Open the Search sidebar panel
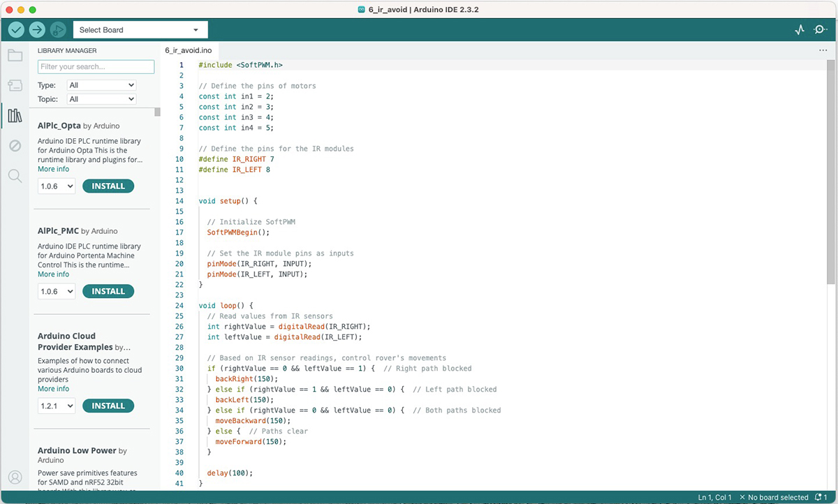Screen dimensions: 838x504 tap(15, 176)
